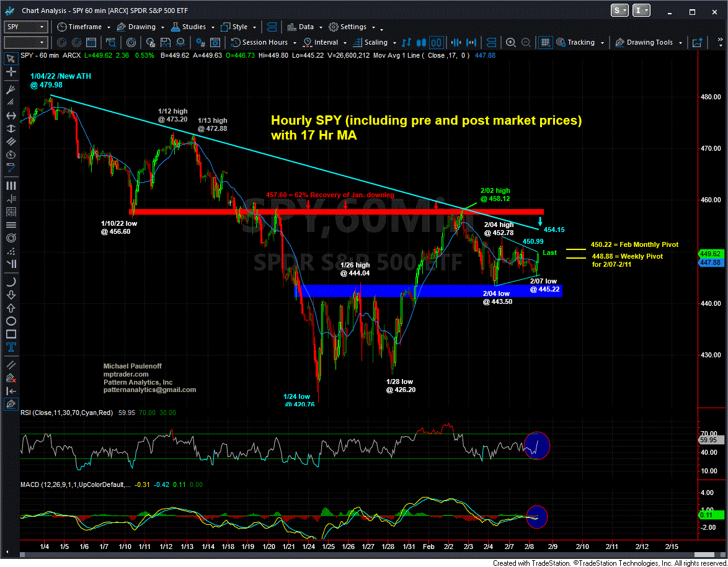The height and width of the screenshot is (567, 728).
Task: Click the share chart image icon
Action: tap(698, 43)
